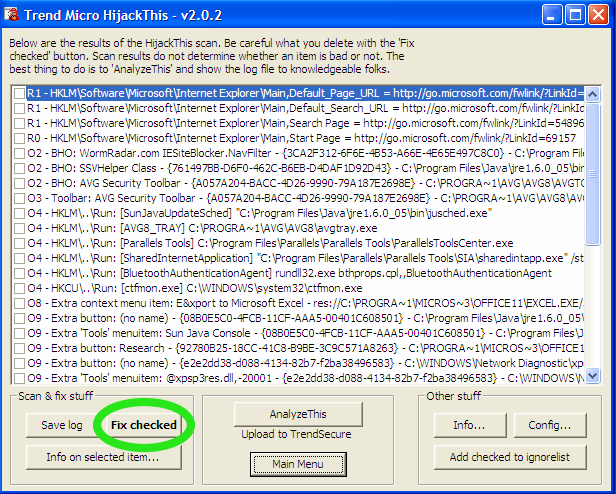Viewport: 616px width, 494px height.
Task: Select the O4 avgtray.exe row text
Action: pos(202,228)
